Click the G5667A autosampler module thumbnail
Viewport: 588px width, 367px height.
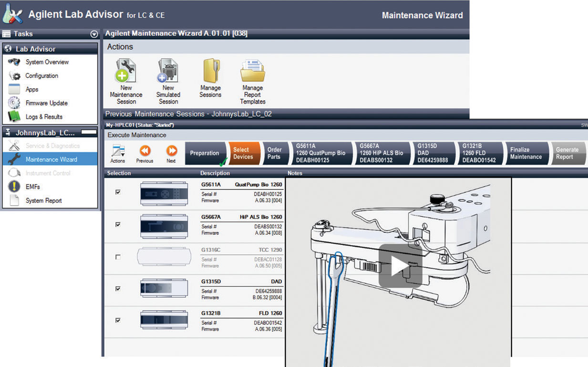164,226
